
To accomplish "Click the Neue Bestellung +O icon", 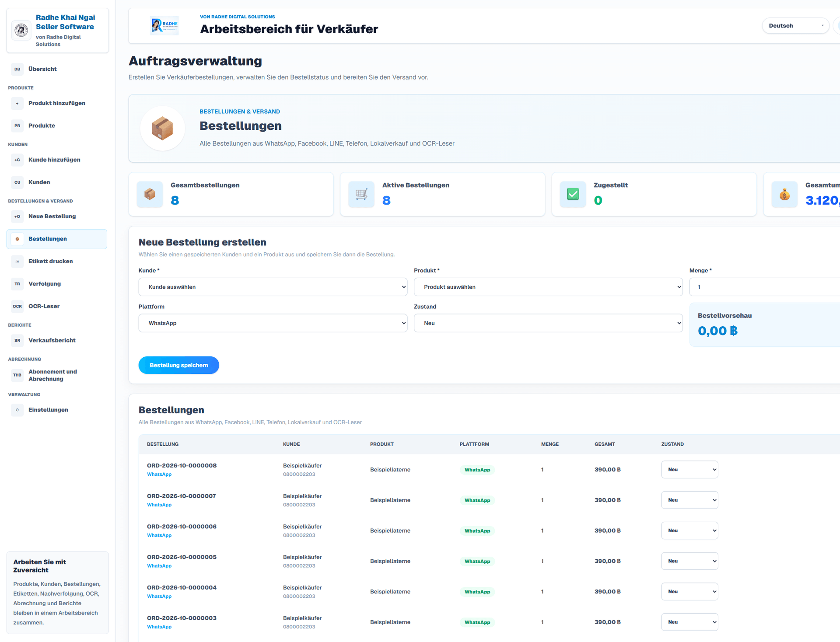I will [x=17, y=216].
